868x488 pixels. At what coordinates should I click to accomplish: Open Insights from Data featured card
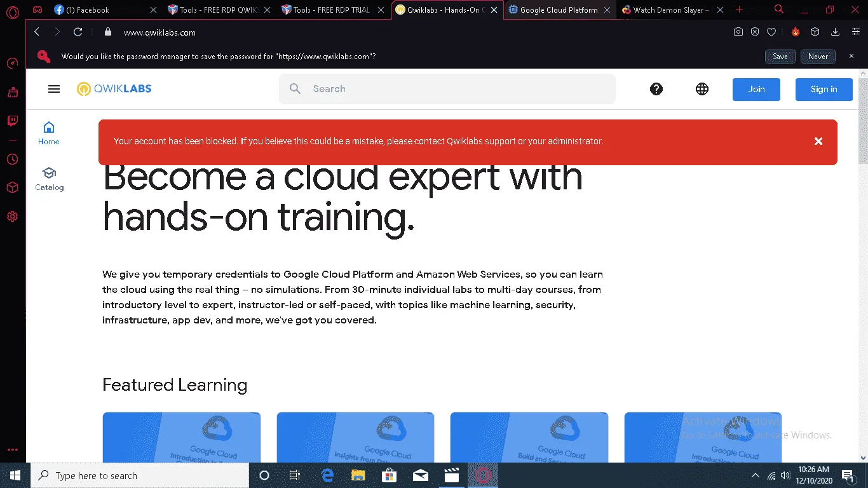pyautogui.click(x=355, y=437)
